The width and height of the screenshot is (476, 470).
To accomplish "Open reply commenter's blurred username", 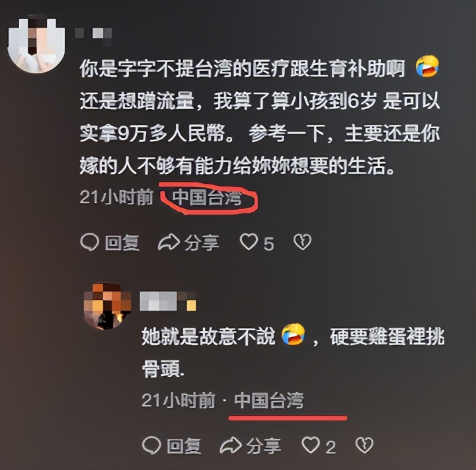I will click(168, 301).
